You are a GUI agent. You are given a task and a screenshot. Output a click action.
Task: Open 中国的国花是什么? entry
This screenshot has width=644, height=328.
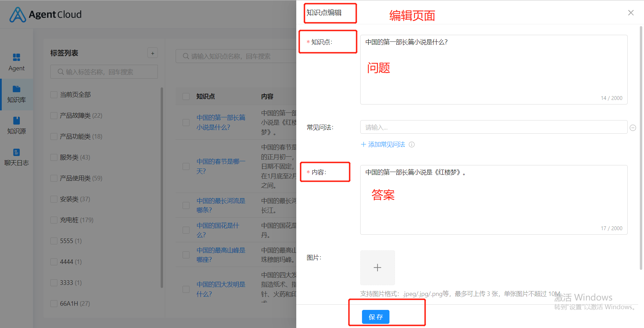coord(218,230)
